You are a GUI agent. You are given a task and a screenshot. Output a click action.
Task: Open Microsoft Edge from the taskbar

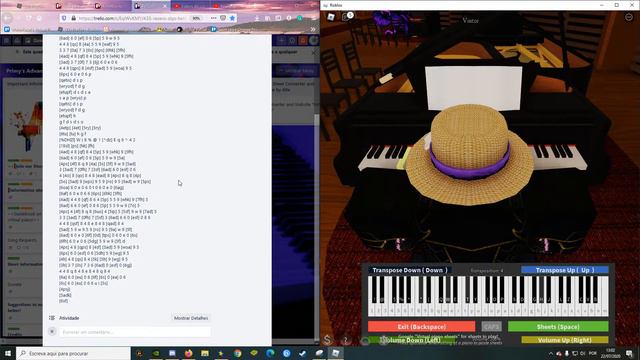pos(270,353)
